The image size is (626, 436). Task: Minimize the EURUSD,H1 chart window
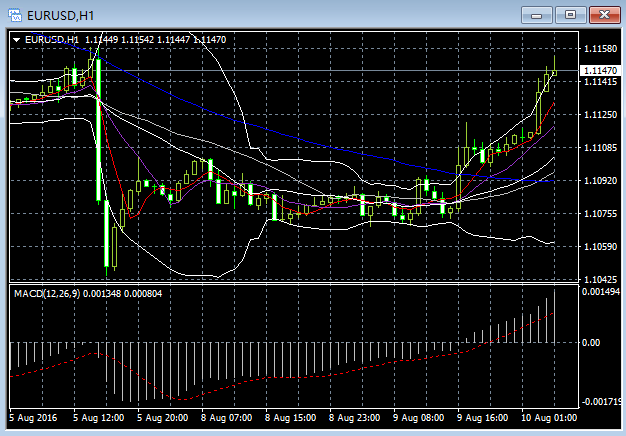pos(537,15)
